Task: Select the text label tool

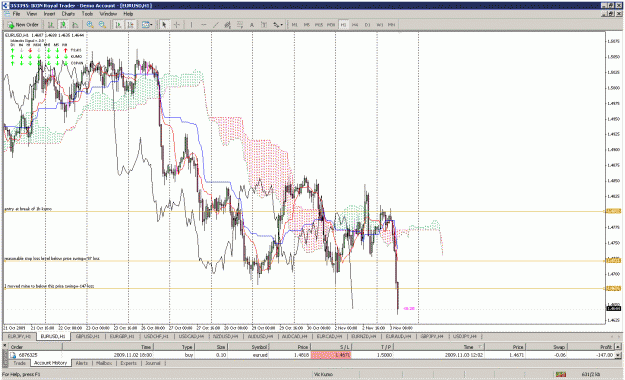Action: [264, 25]
